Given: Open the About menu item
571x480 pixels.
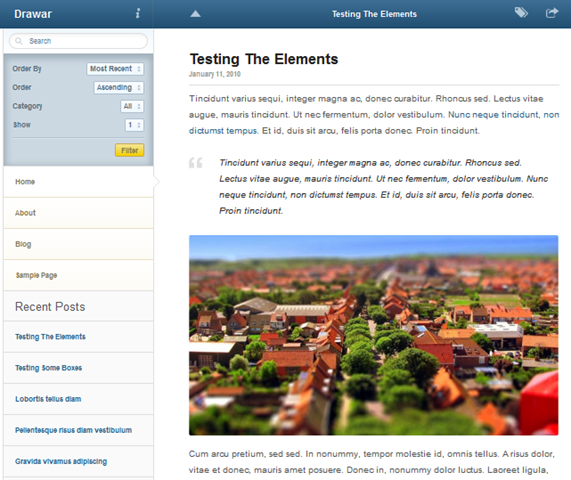Looking at the screenshot, I should 78,213.
